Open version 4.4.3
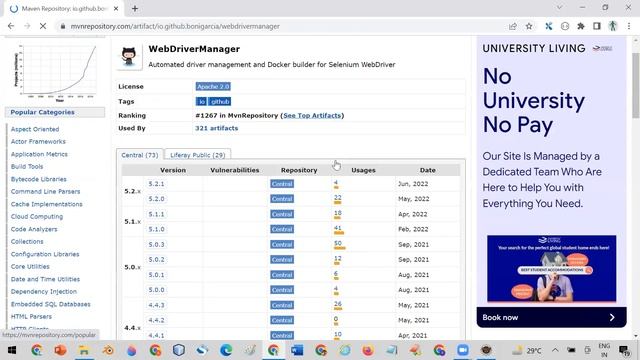 point(156,305)
